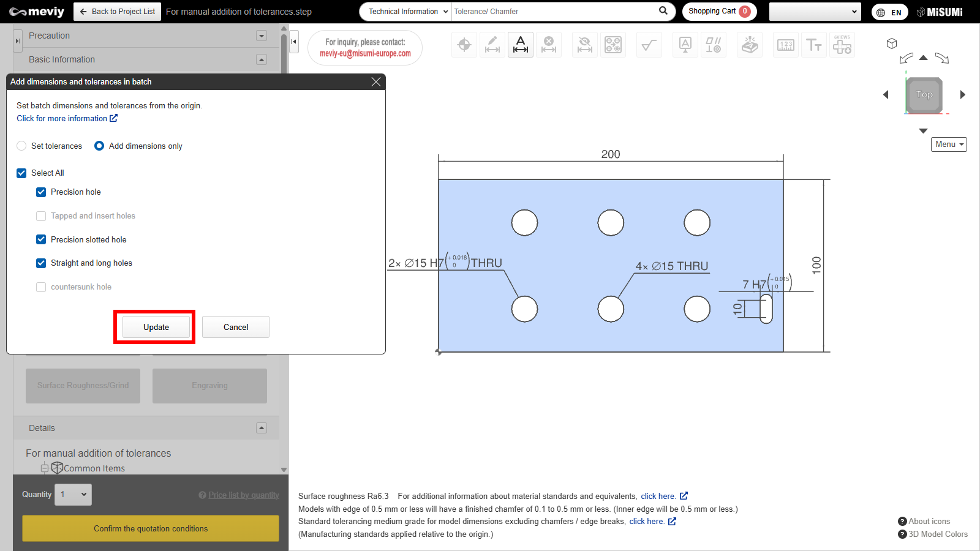Collapse the Basic Information section
The height and width of the screenshot is (551, 980).
pos(262,59)
